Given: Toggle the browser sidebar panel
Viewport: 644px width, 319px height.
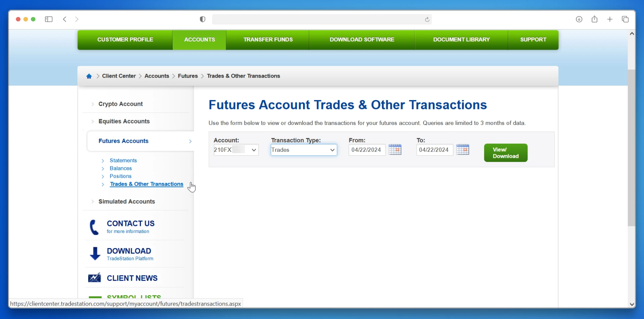Looking at the screenshot, I should [49, 19].
